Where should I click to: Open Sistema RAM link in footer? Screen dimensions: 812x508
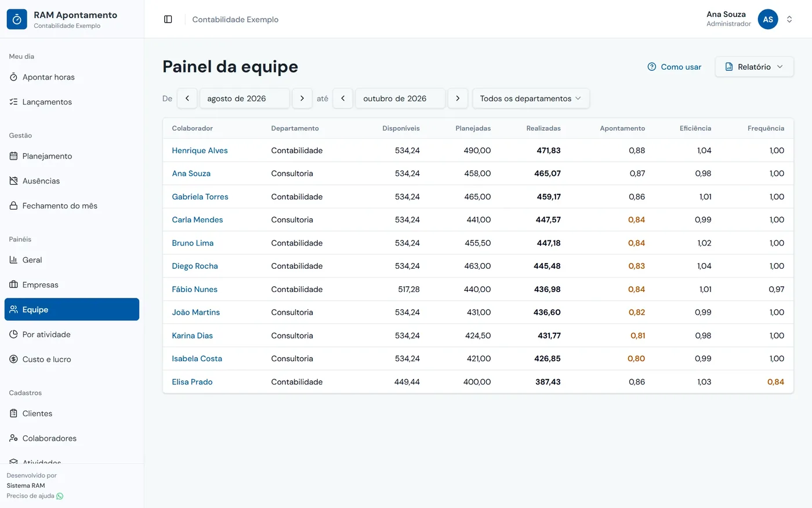point(26,485)
